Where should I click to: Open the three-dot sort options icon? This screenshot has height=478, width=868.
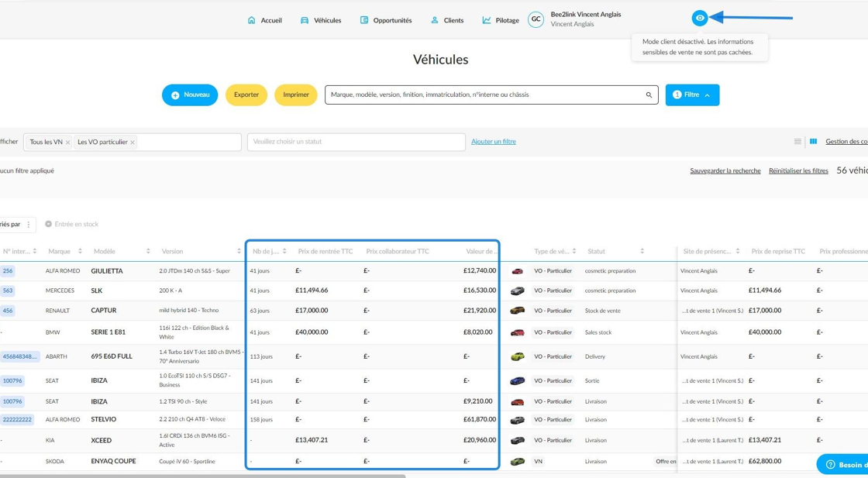coord(29,225)
